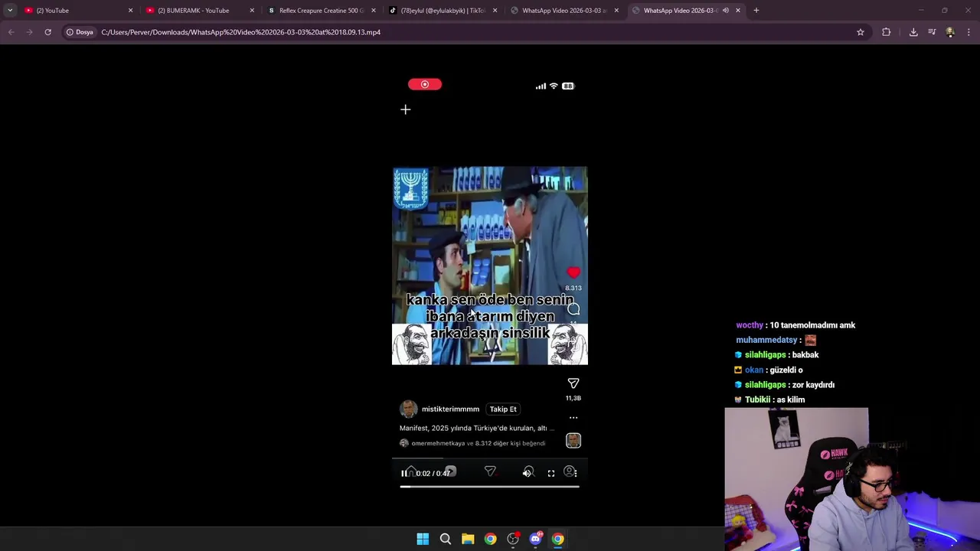Close the Reflex Creapure tab

pyautogui.click(x=374, y=10)
